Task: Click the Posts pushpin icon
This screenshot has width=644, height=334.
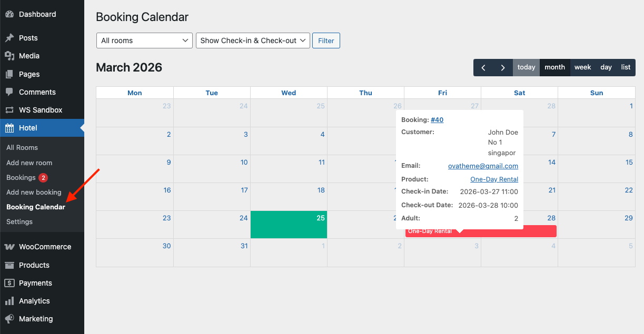Action: (9, 38)
